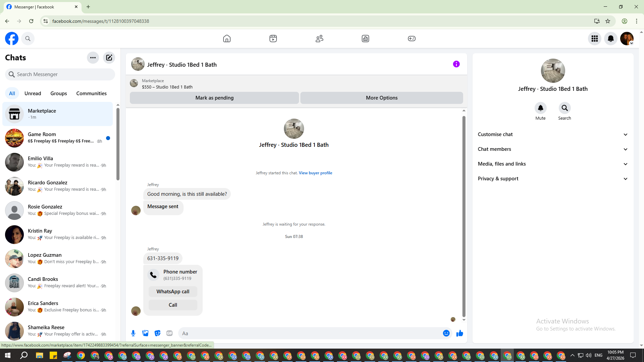Open the Reels video icon
Screen dimensions: 644x362
273,39
